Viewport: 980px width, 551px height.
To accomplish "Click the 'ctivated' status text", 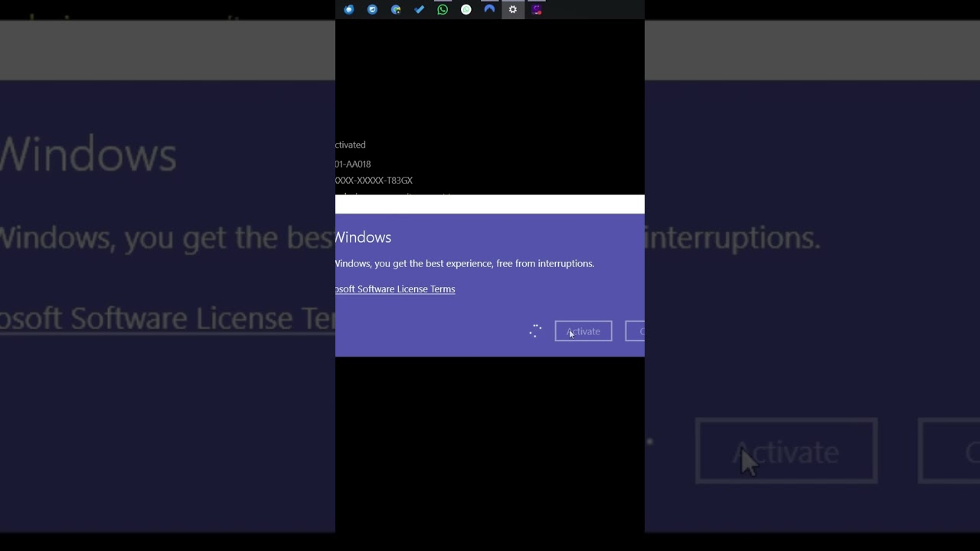I will 351,145.
